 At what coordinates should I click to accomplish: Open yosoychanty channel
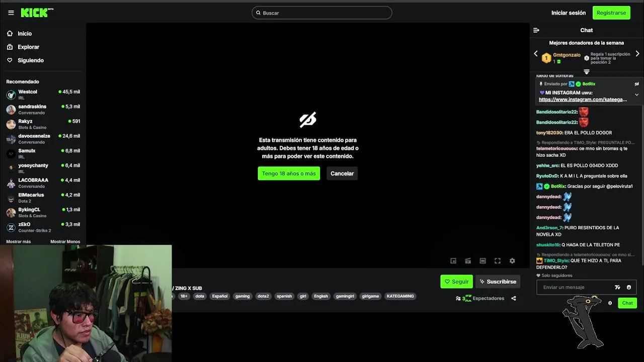pos(43,168)
